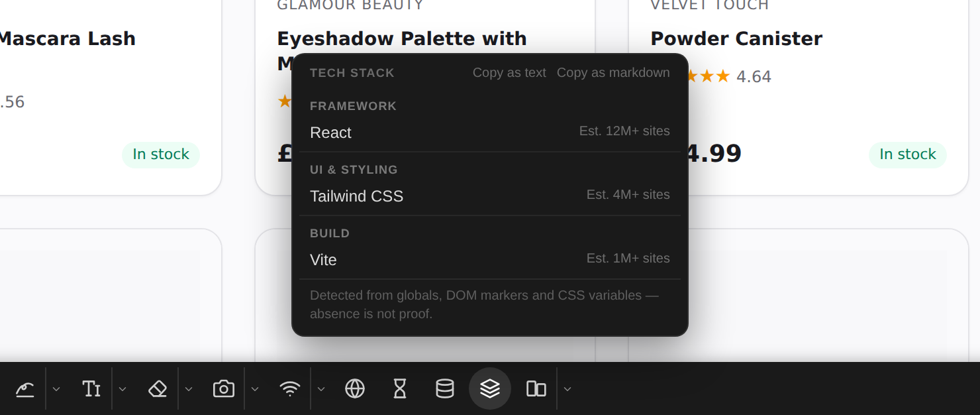Open the eraser options chevron
The image size is (980, 415).
pos(189,388)
